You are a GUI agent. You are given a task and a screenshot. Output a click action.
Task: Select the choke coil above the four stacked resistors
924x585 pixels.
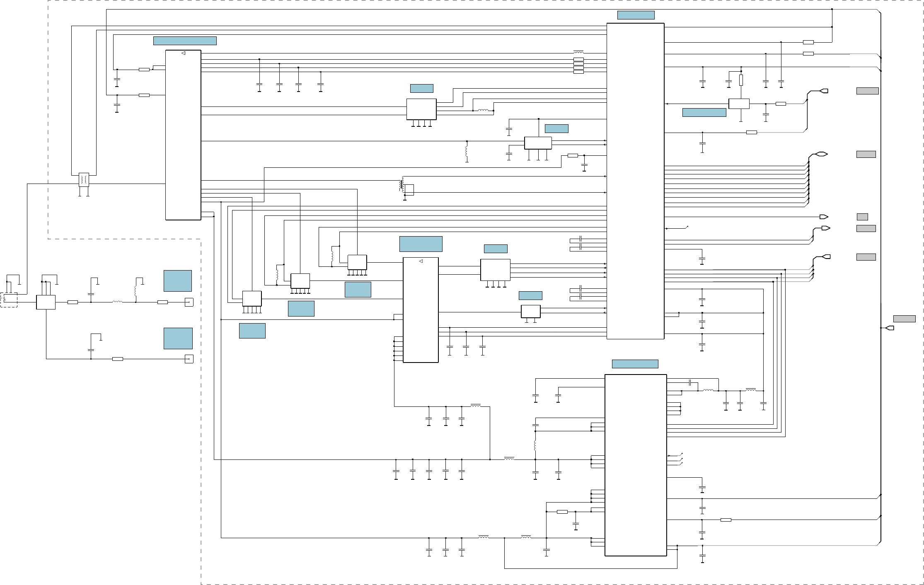point(578,53)
